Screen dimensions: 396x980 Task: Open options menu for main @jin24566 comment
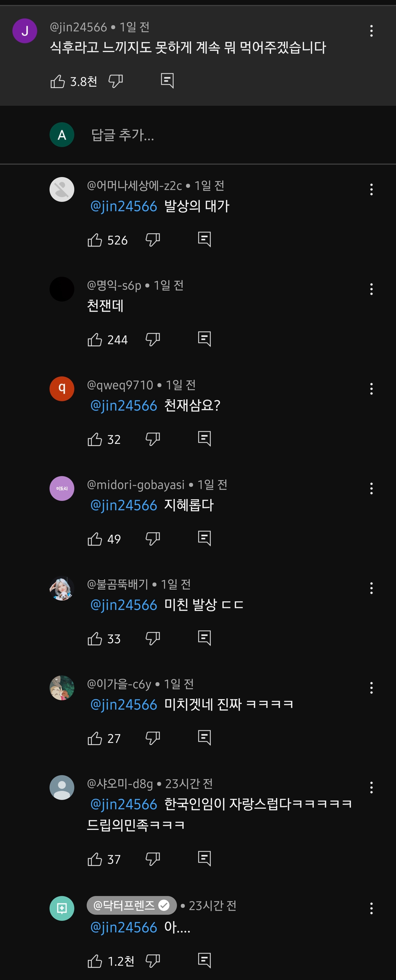[371, 31]
